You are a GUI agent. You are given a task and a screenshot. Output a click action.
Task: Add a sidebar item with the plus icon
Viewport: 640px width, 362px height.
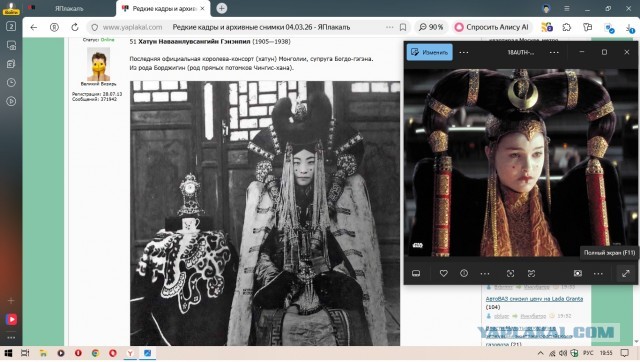click(11, 301)
